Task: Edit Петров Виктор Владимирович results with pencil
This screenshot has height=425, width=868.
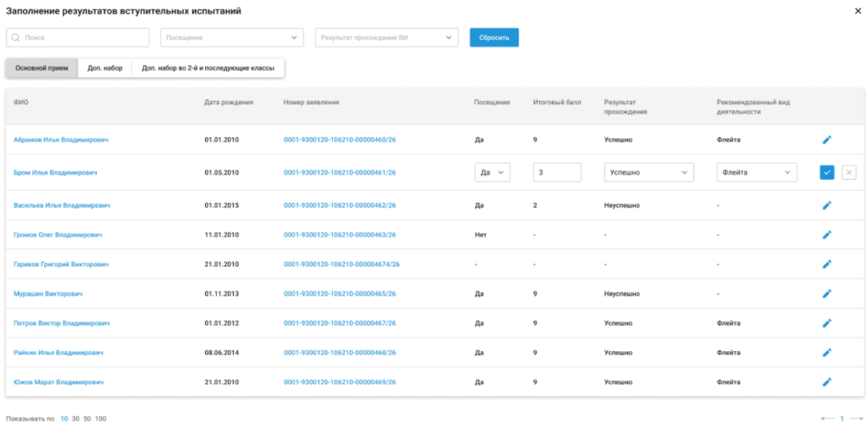Action: pyautogui.click(x=826, y=323)
